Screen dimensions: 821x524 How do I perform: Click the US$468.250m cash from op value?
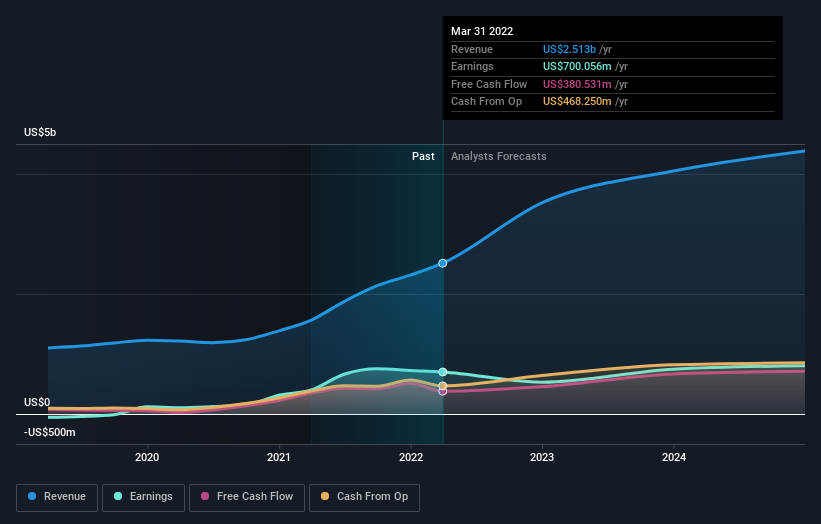click(577, 102)
